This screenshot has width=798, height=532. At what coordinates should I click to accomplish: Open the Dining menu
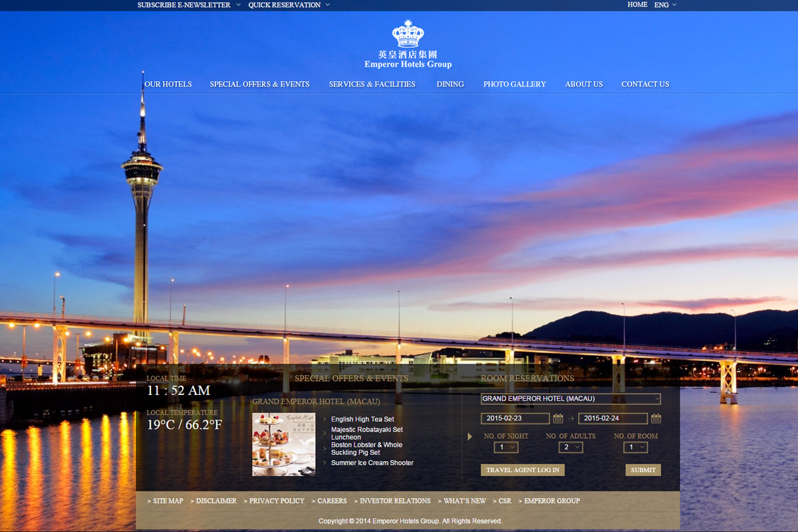coord(450,84)
